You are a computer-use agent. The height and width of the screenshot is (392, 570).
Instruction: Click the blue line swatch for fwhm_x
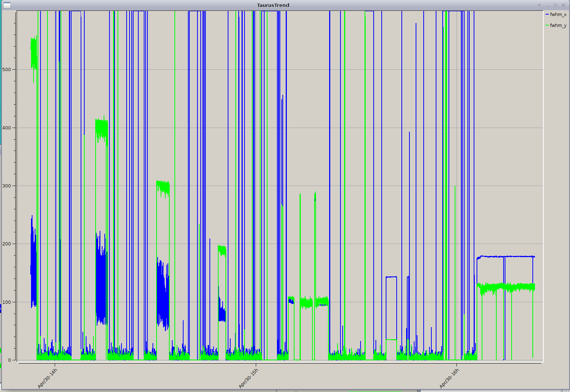tap(547, 15)
